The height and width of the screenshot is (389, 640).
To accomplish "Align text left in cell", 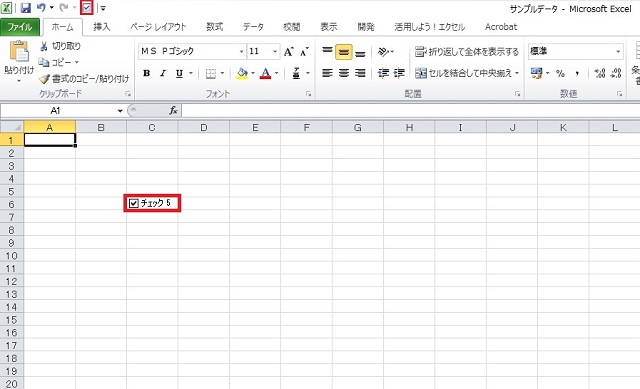I will pyautogui.click(x=327, y=73).
